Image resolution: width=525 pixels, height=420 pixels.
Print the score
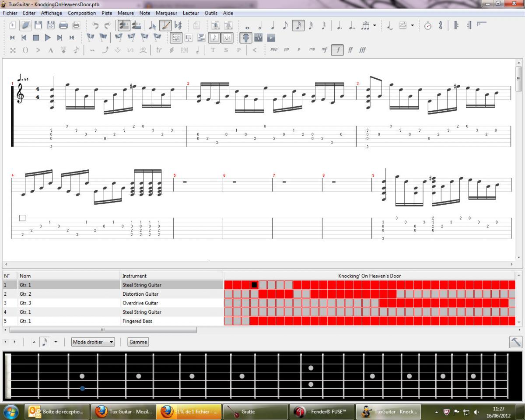(x=63, y=25)
